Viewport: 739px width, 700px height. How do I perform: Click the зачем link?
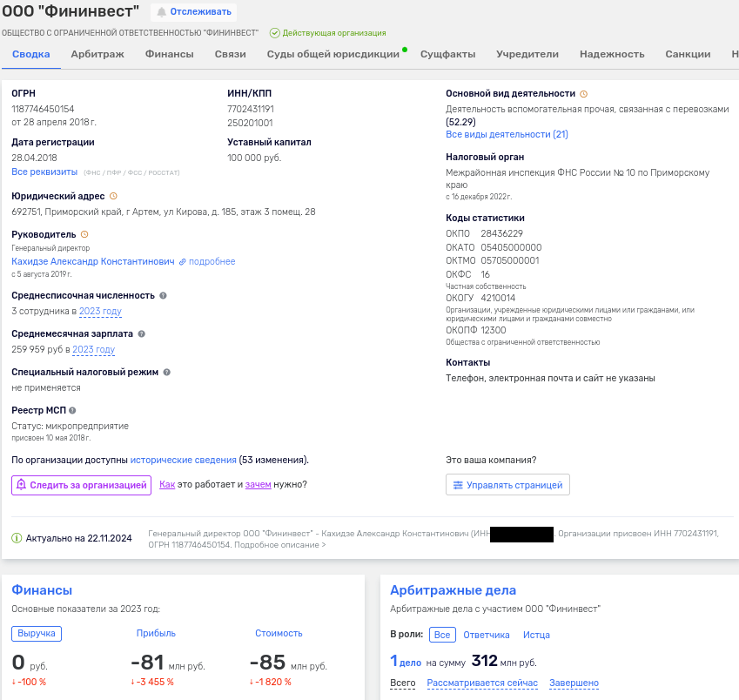259,485
